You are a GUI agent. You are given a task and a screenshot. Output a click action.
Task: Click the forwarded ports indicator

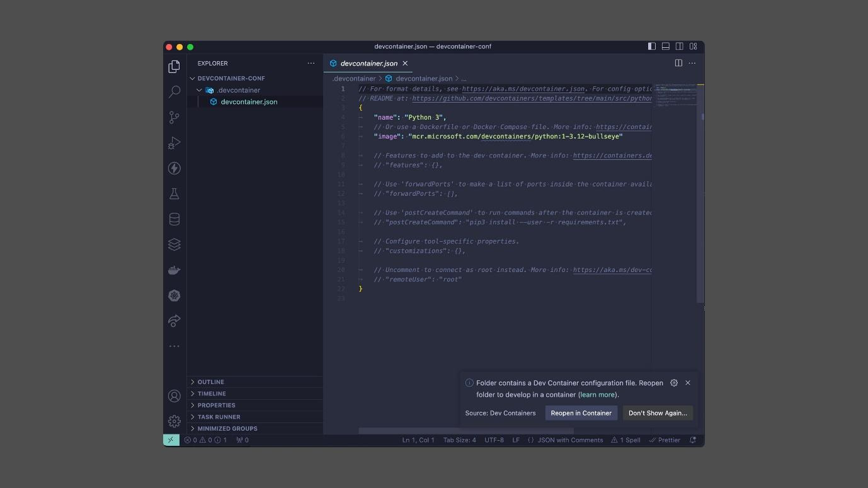242,440
